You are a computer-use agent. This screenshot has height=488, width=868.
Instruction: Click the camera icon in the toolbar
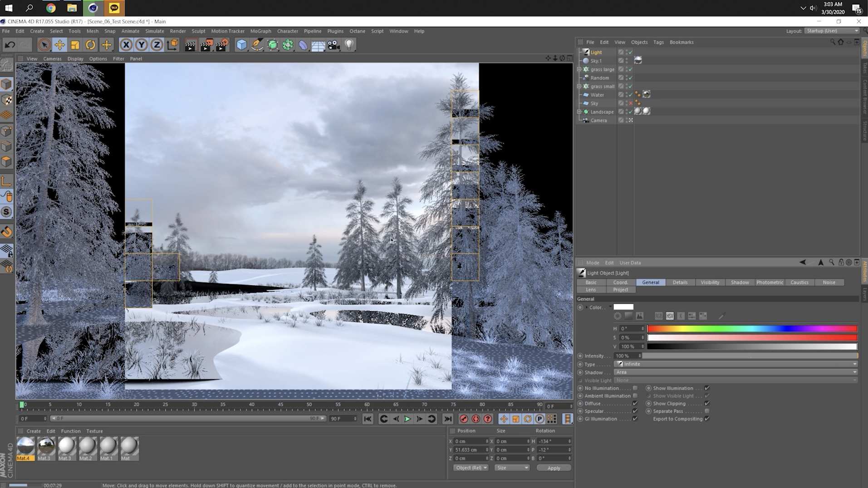(x=333, y=44)
